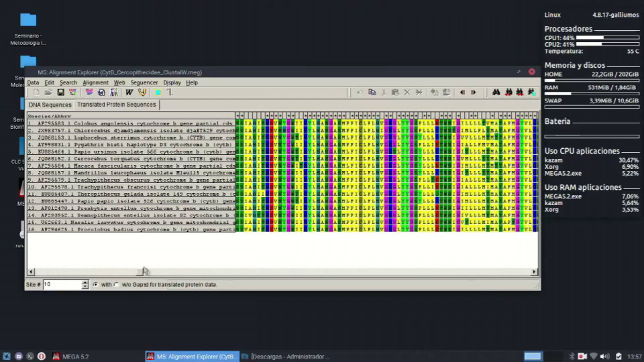Click the ClustalW alignment 'W' icon

tap(129, 93)
